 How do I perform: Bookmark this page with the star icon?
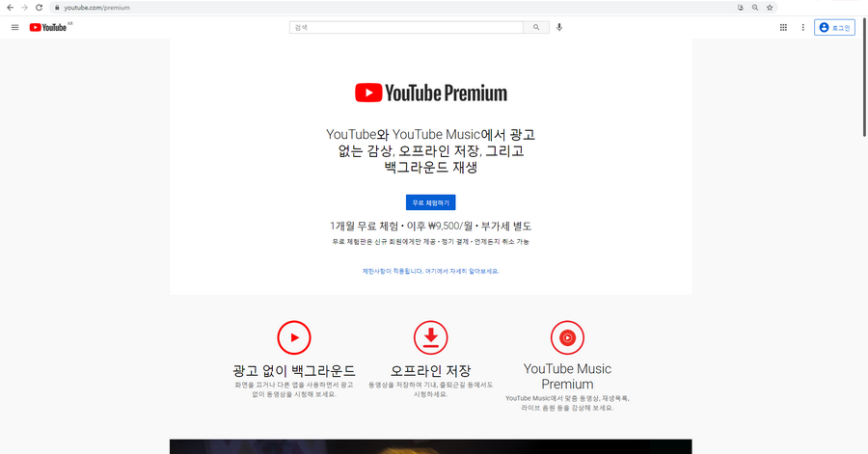point(770,8)
